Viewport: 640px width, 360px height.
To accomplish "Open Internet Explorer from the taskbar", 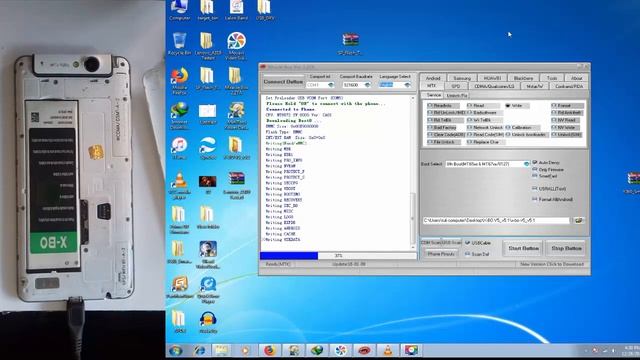I will click(x=199, y=350).
